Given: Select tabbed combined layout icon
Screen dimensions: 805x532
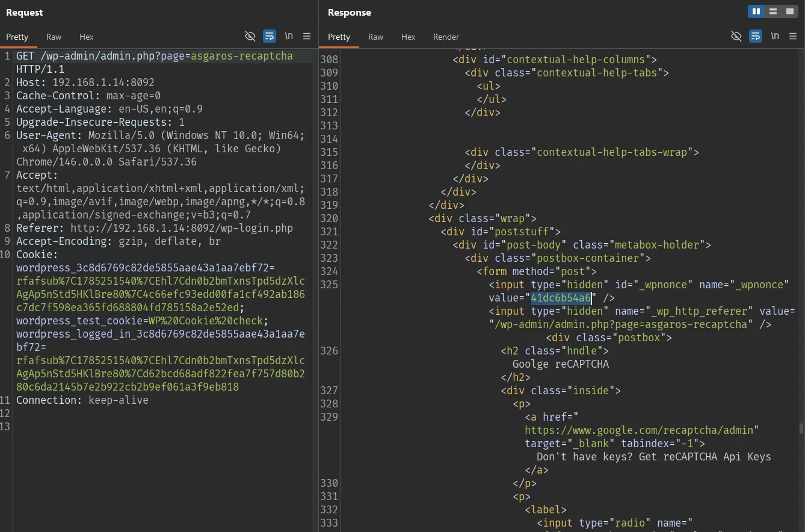Looking at the screenshot, I should click(790, 11).
